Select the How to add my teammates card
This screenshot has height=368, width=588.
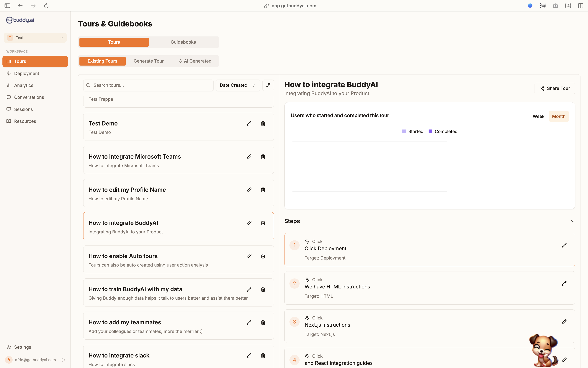click(x=178, y=326)
